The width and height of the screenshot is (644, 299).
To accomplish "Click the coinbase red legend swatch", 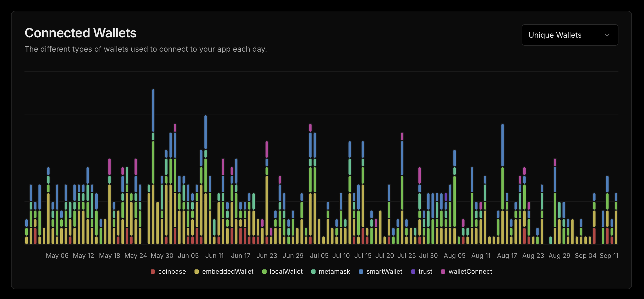I will point(153,272).
